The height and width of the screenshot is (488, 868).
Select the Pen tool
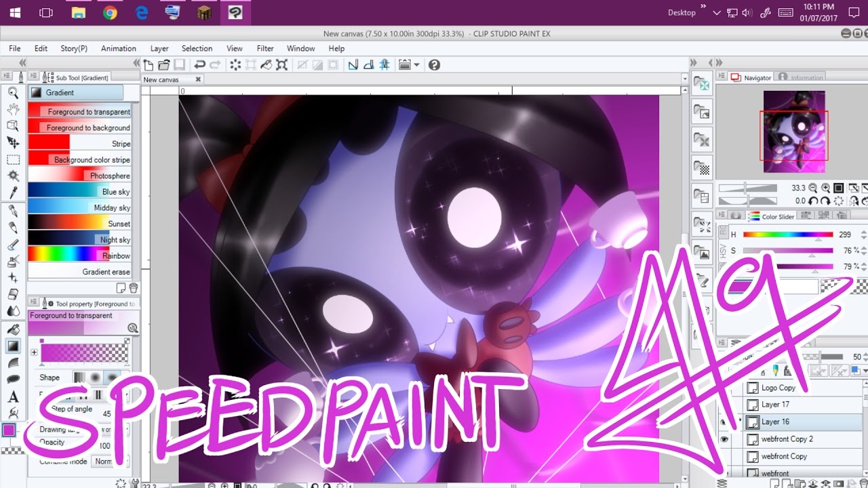(13, 211)
